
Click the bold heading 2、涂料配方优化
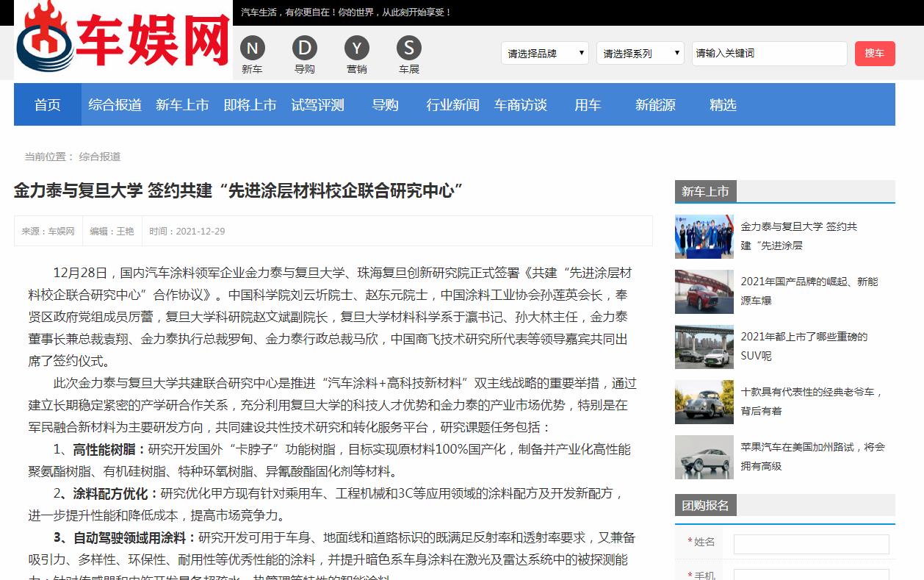coord(107,493)
